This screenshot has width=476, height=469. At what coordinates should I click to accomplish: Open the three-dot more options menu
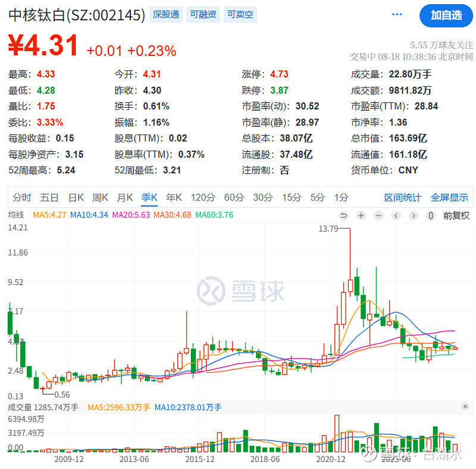tap(397, 14)
